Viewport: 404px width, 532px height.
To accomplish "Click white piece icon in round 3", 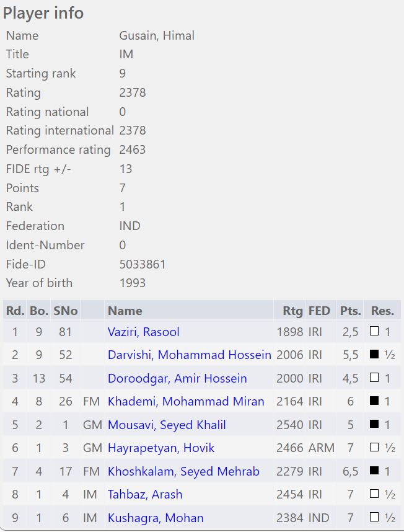I will [x=374, y=378].
